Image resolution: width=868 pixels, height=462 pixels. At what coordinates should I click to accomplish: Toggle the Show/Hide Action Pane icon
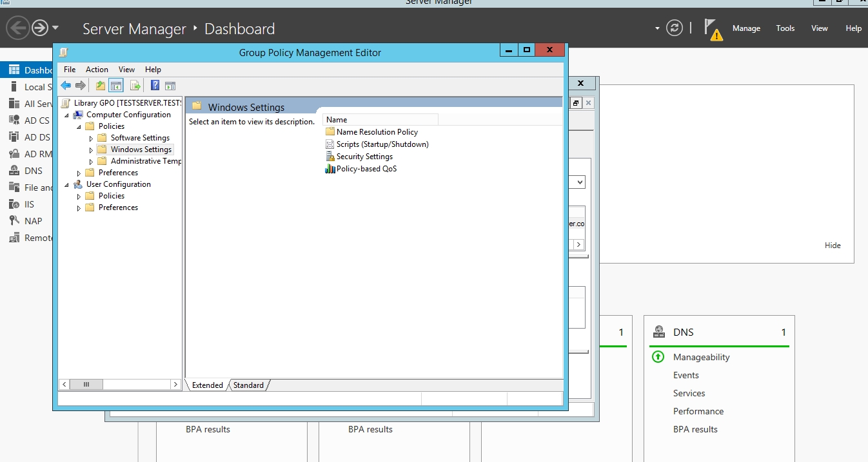(x=170, y=86)
